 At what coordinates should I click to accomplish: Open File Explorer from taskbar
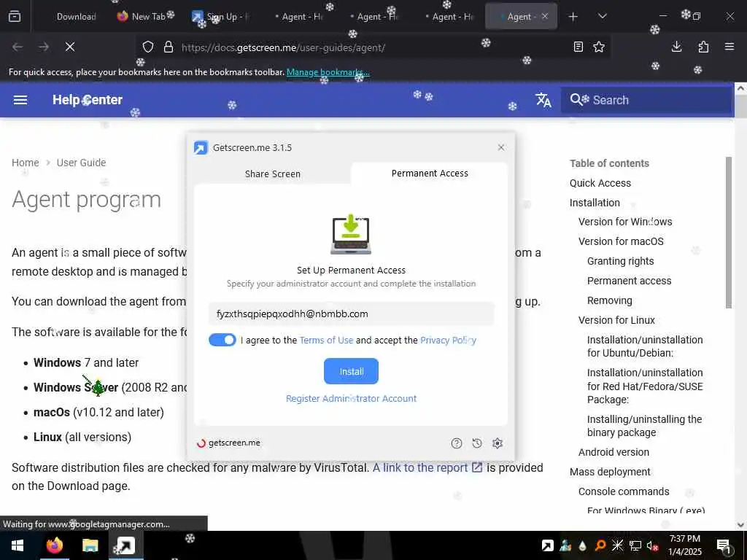click(90, 545)
